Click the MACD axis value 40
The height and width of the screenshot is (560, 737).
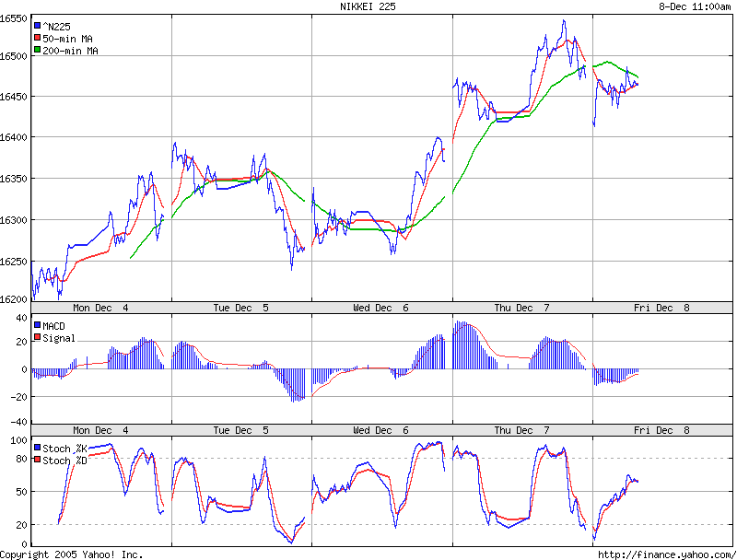pos(21,318)
